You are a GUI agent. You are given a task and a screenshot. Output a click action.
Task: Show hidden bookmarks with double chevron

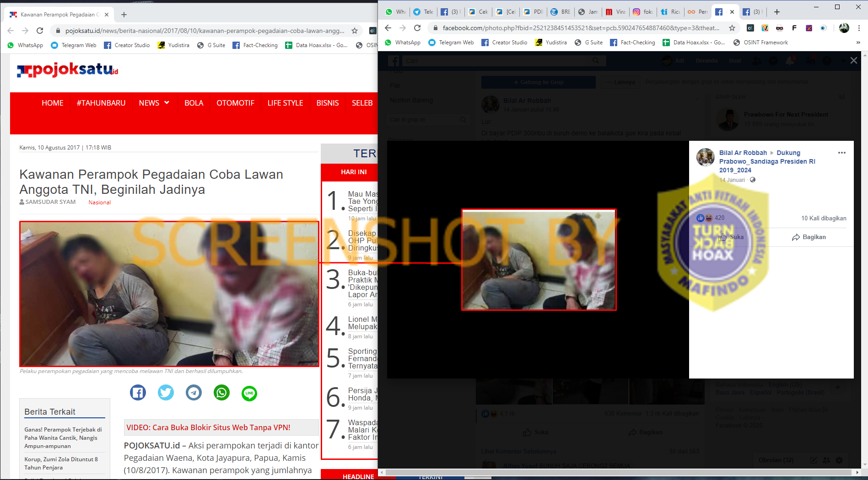pyautogui.click(x=858, y=43)
